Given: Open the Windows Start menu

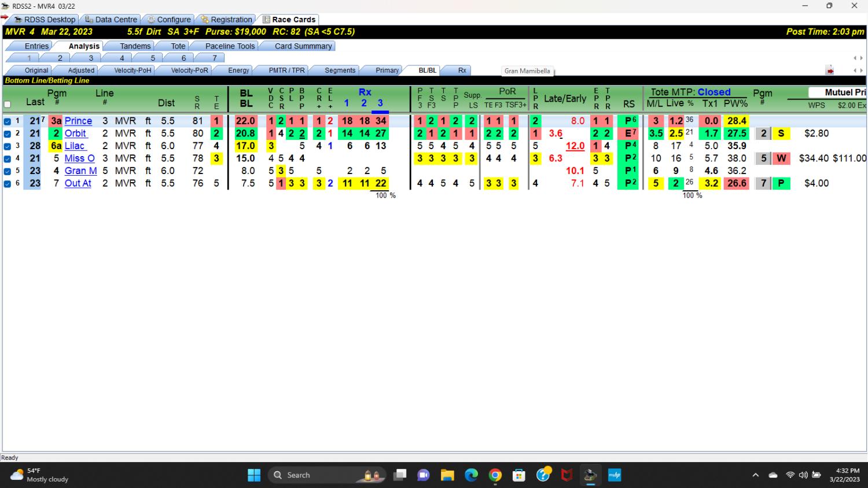Looking at the screenshot, I should pyautogui.click(x=254, y=475).
